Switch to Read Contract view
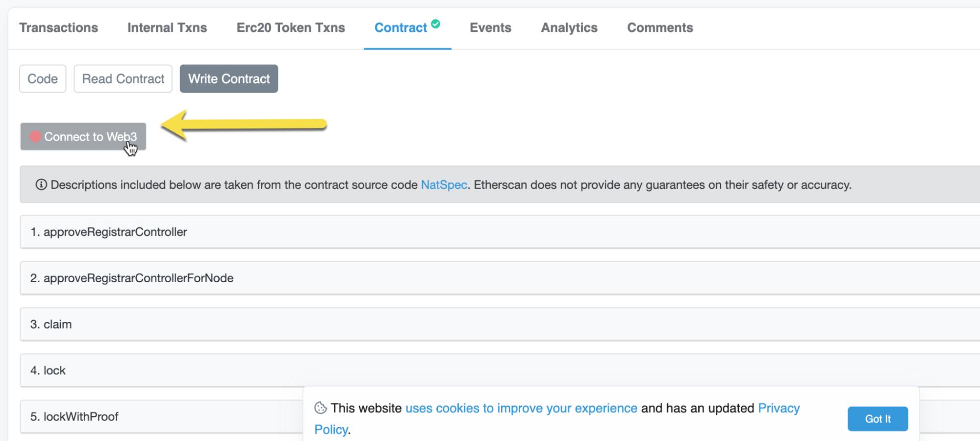This screenshot has width=980, height=441. [x=123, y=79]
